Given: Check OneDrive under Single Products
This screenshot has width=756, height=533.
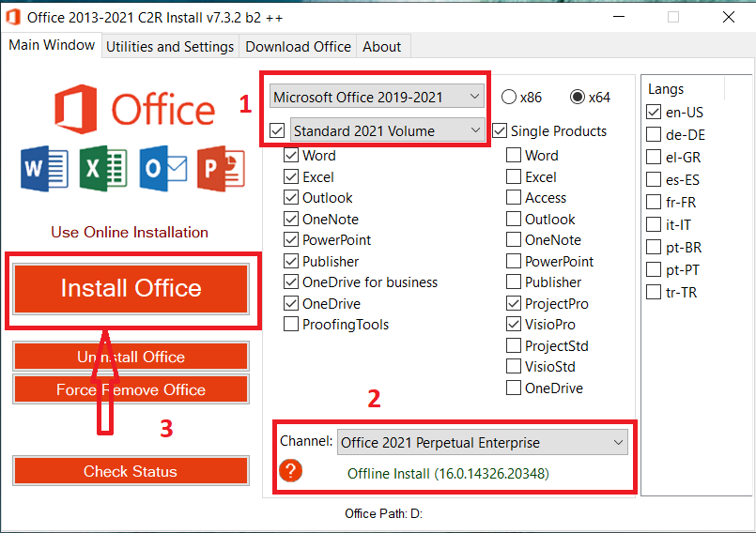Looking at the screenshot, I should click(514, 388).
